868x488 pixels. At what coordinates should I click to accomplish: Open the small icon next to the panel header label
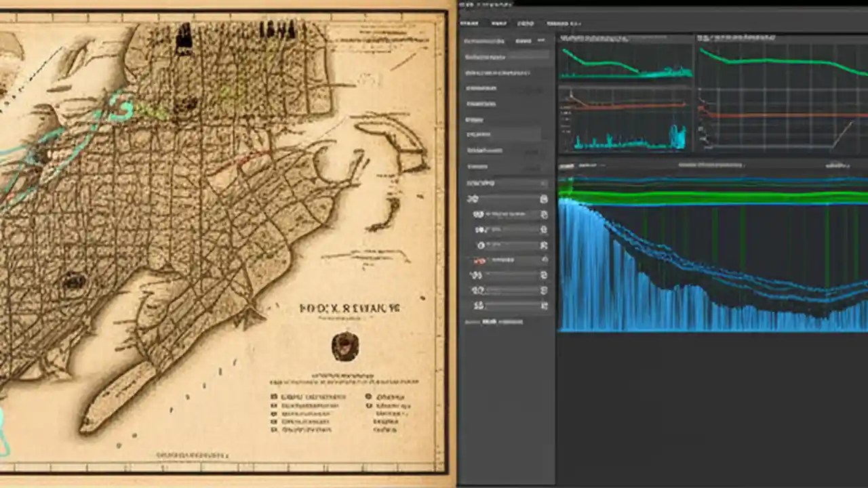pyautogui.click(x=541, y=41)
